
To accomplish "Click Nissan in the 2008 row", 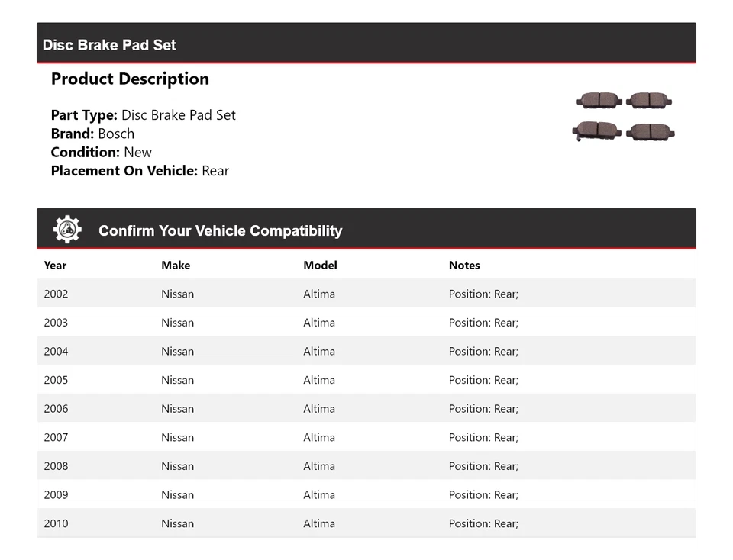I will point(177,466).
